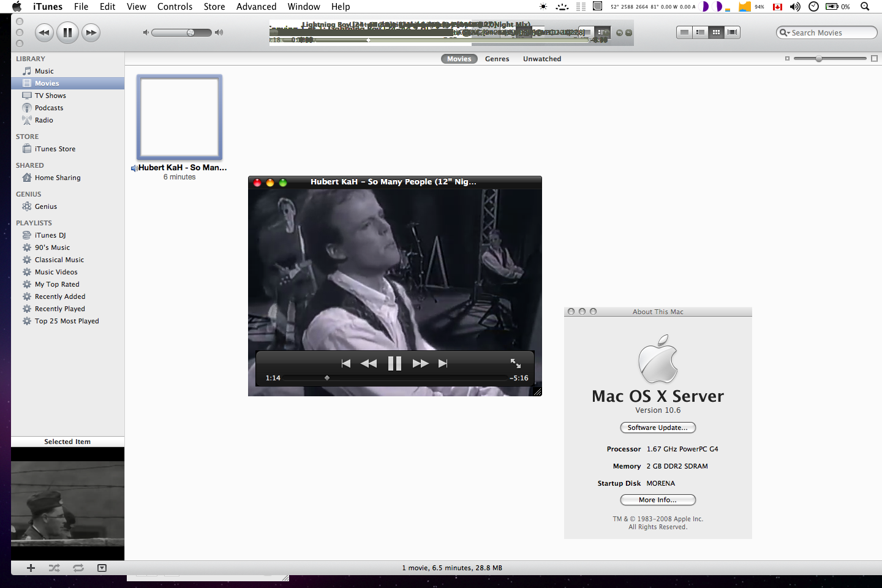
Task: Pause the video in player window
Action: (394, 363)
